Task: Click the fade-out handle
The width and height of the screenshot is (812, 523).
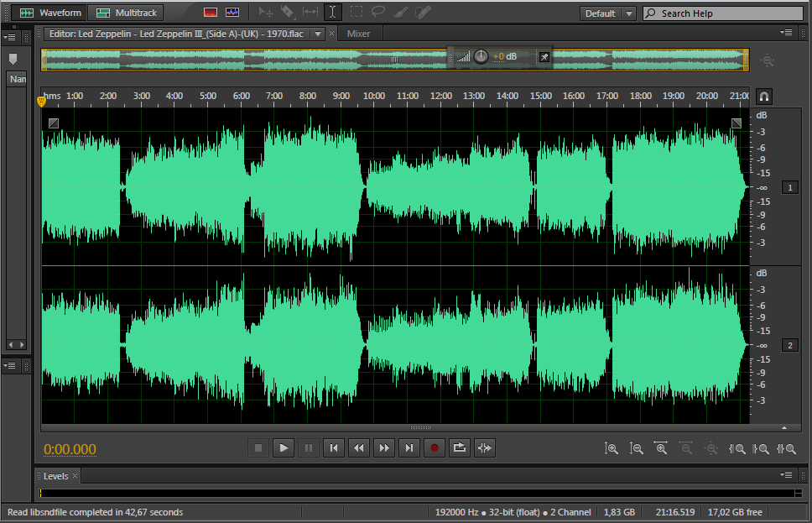Action: click(737, 123)
